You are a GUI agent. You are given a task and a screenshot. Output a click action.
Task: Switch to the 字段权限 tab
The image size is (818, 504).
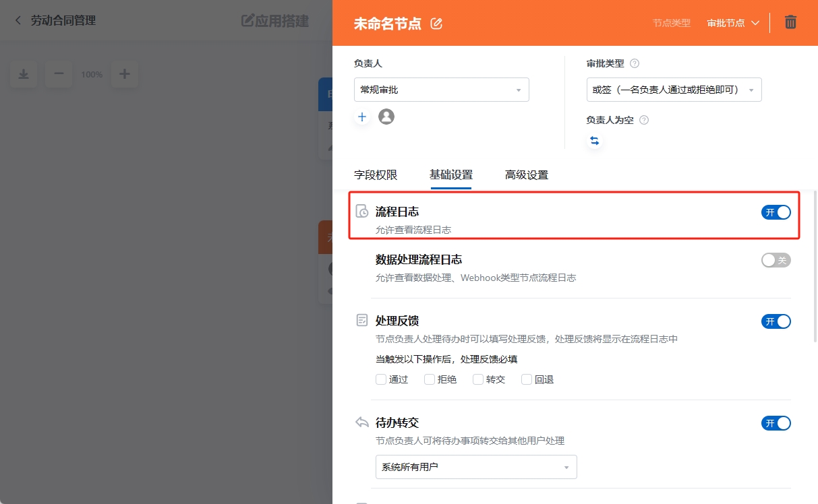coord(375,175)
